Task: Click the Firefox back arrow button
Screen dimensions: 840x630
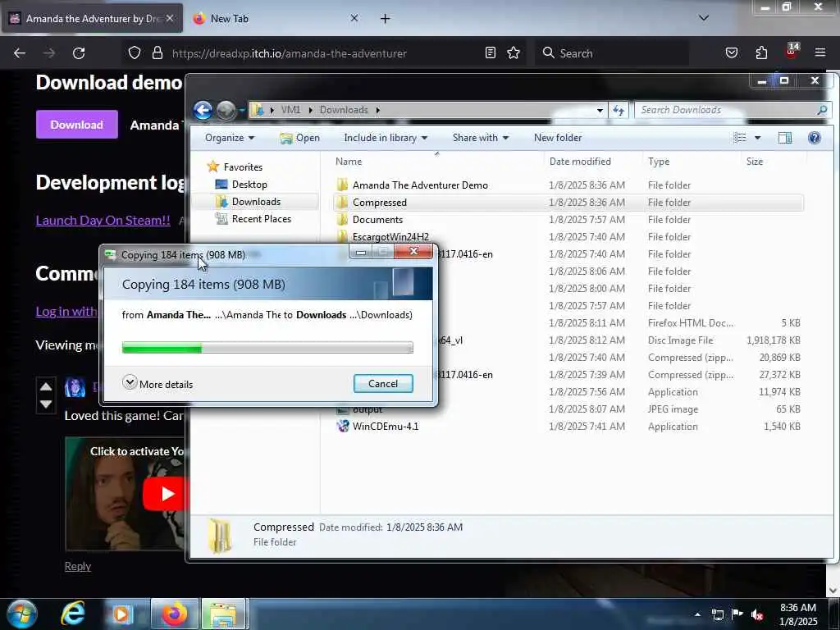Action: pyautogui.click(x=20, y=53)
